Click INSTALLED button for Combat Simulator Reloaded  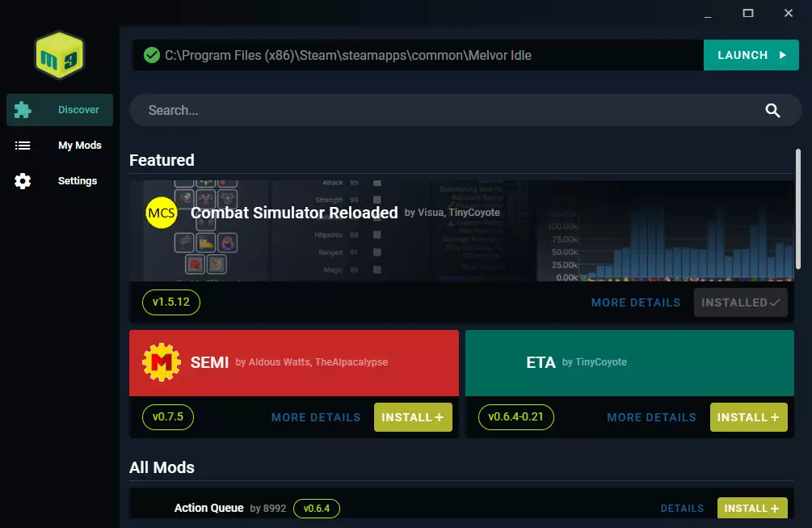(x=741, y=302)
